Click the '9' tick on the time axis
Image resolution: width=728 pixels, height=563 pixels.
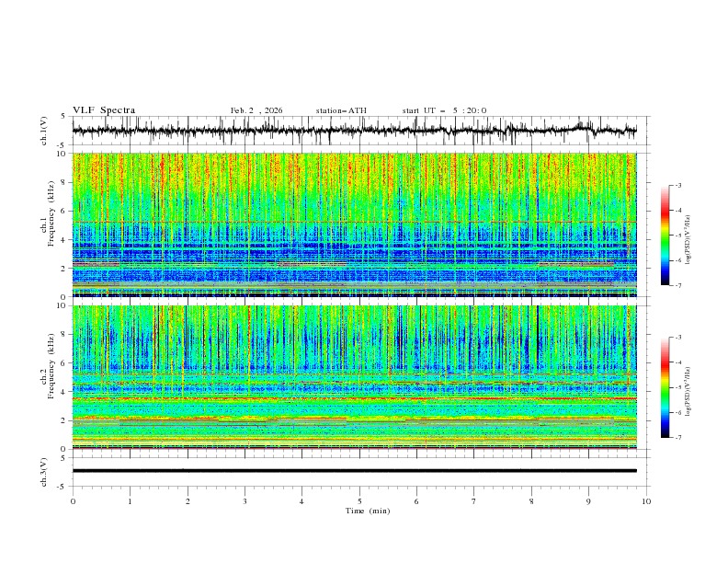(588, 501)
